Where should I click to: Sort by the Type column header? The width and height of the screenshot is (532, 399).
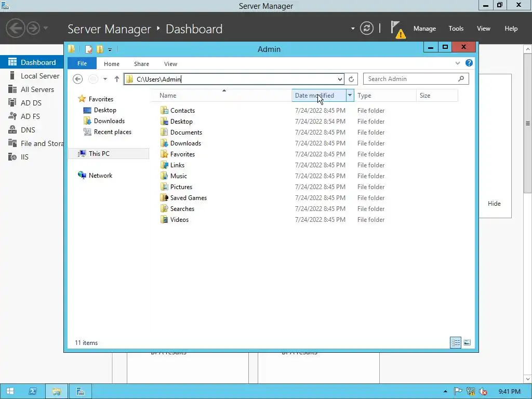coord(385,96)
